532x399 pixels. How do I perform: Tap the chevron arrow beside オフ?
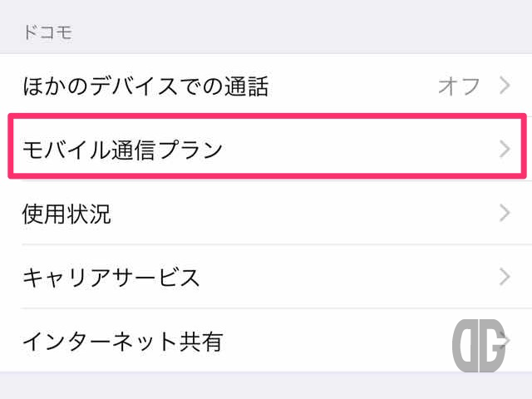click(505, 85)
